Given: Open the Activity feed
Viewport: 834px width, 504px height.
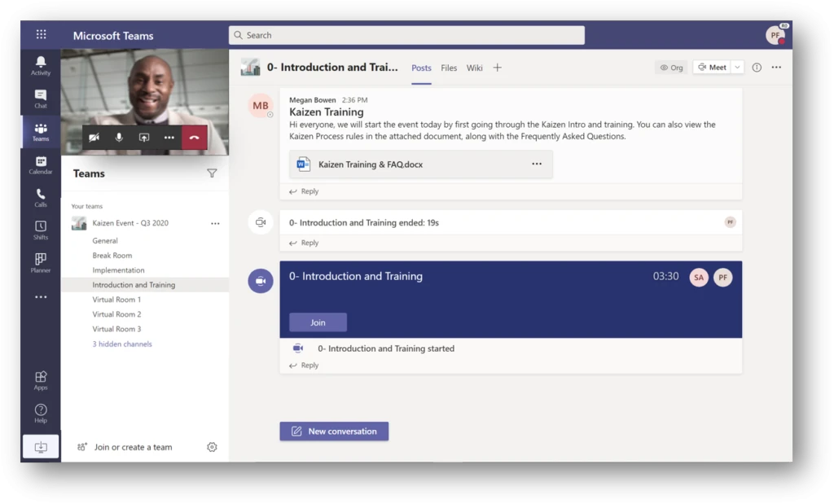Looking at the screenshot, I should tap(40, 65).
